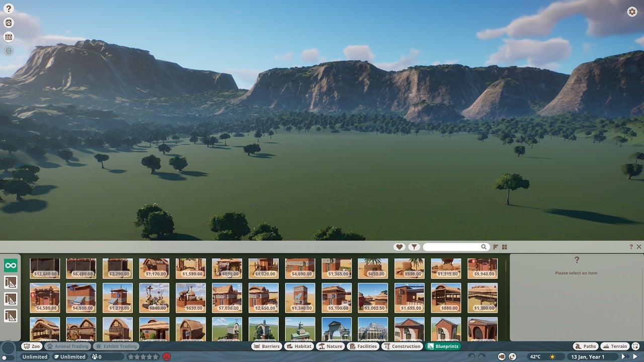Select the $4,510.00 building blueprint
644x362 pixels.
pos(81,298)
